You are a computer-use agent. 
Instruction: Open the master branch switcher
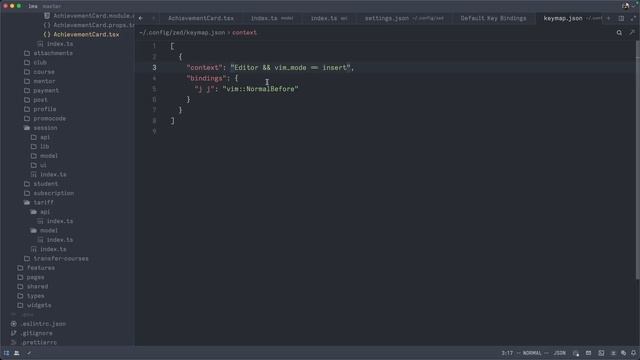click(x=52, y=6)
